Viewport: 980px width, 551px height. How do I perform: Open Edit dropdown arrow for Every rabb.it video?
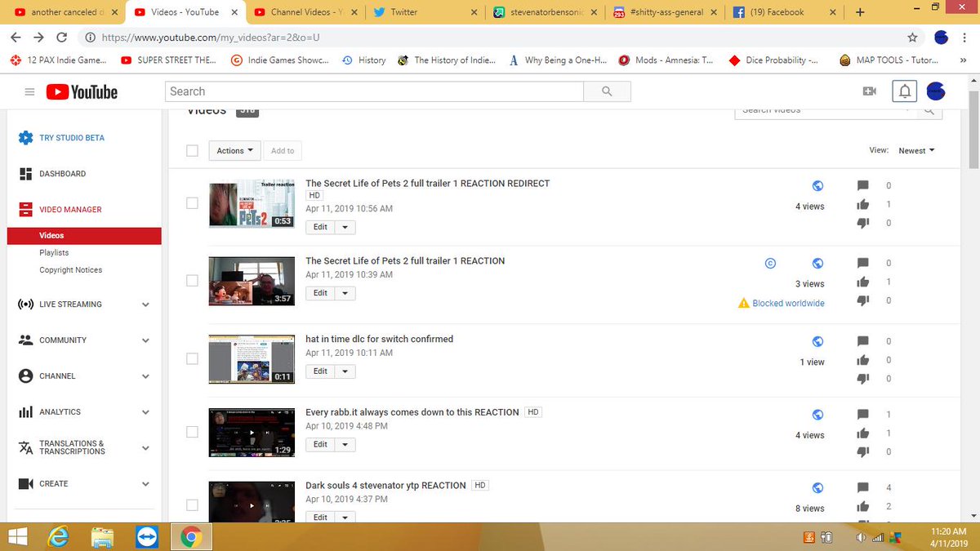[345, 445]
